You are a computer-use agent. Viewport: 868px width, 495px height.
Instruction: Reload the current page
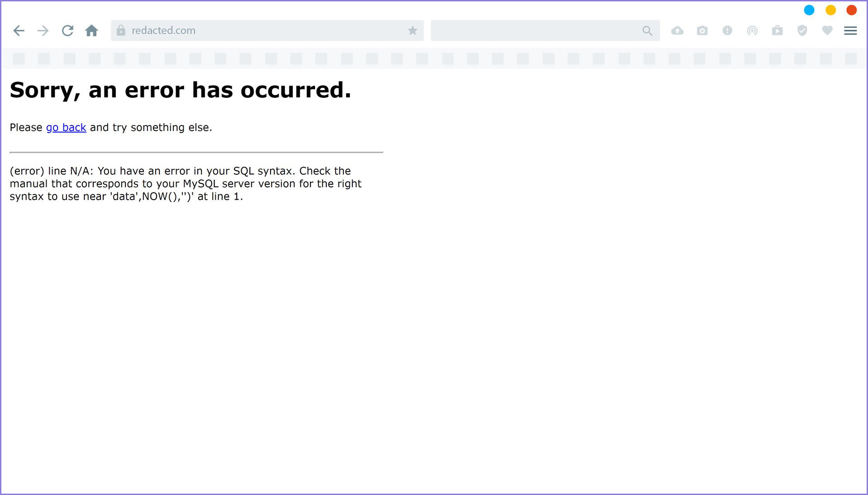[67, 30]
